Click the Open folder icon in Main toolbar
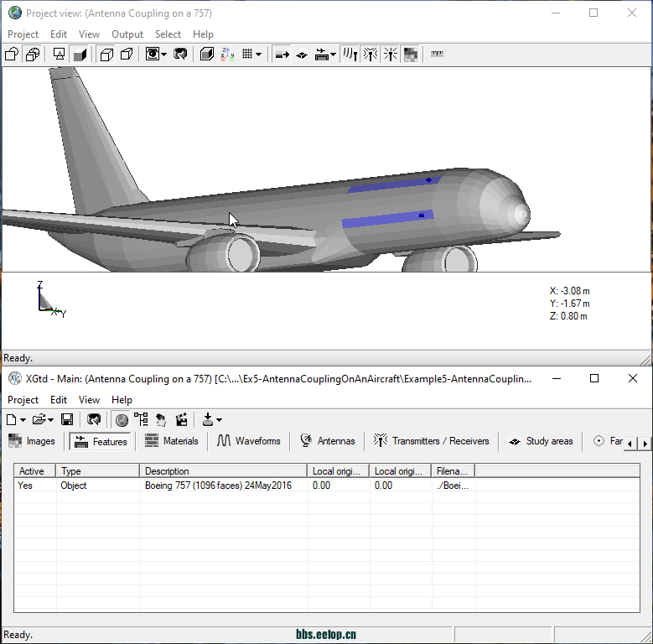The height and width of the screenshot is (644, 653). tap(39, 420)
